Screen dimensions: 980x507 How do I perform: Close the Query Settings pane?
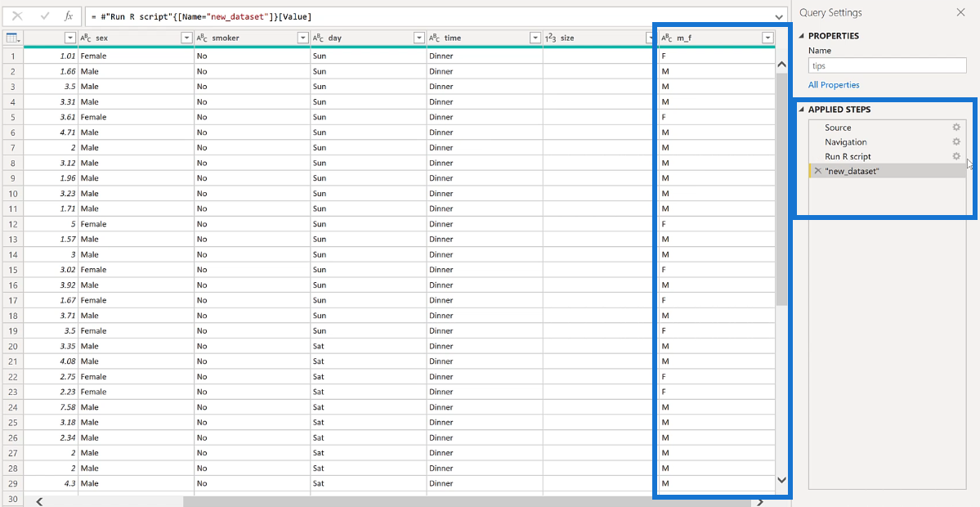(x=960, y=12)
